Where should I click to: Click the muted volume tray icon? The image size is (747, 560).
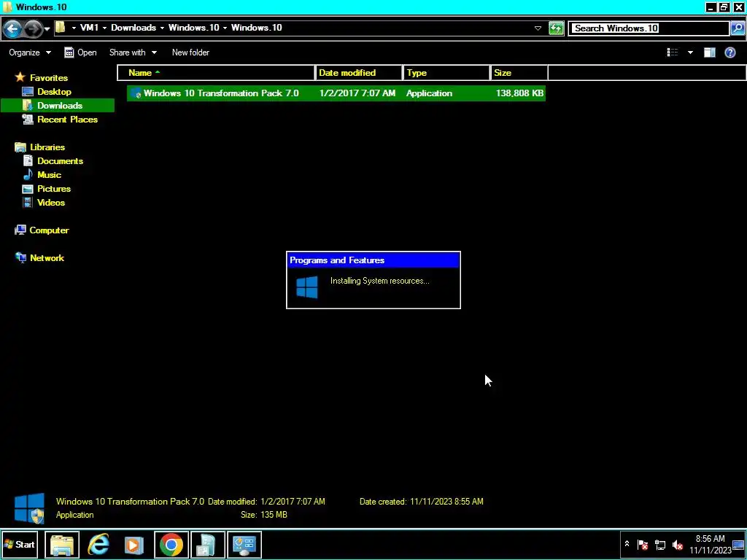[x=678, y=544]
